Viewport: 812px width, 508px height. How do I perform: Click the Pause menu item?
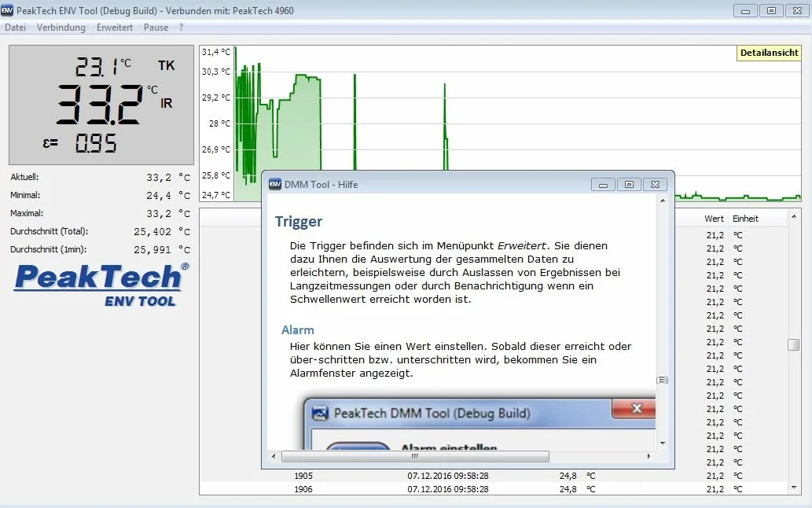pos(156,28)
